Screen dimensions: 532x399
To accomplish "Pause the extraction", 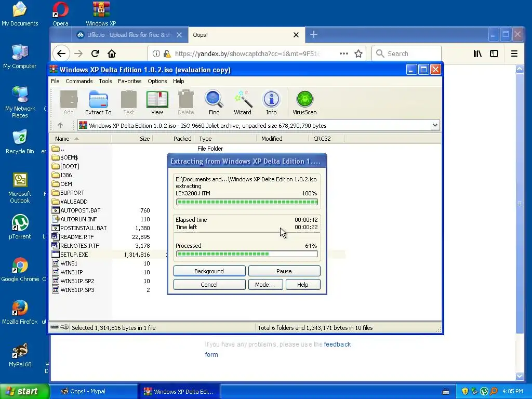I will 284,271.
